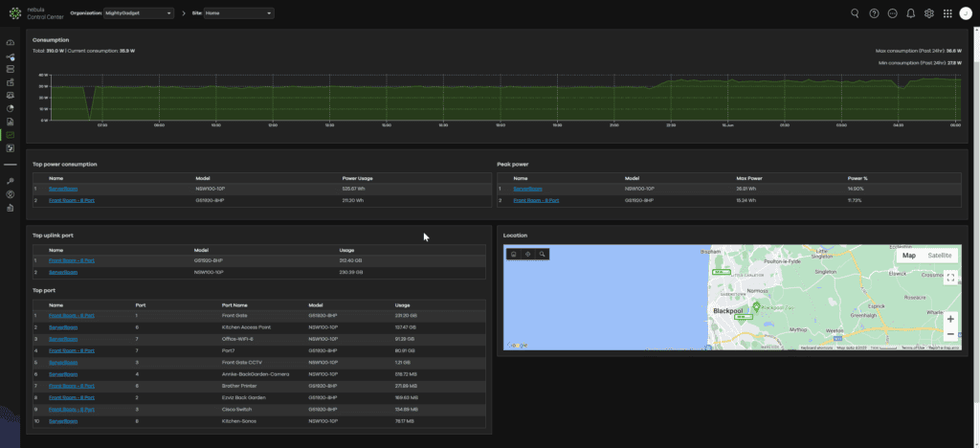Open the search icon in top bar
This screenshot has height=448, width=980.
tap(855, 13)
